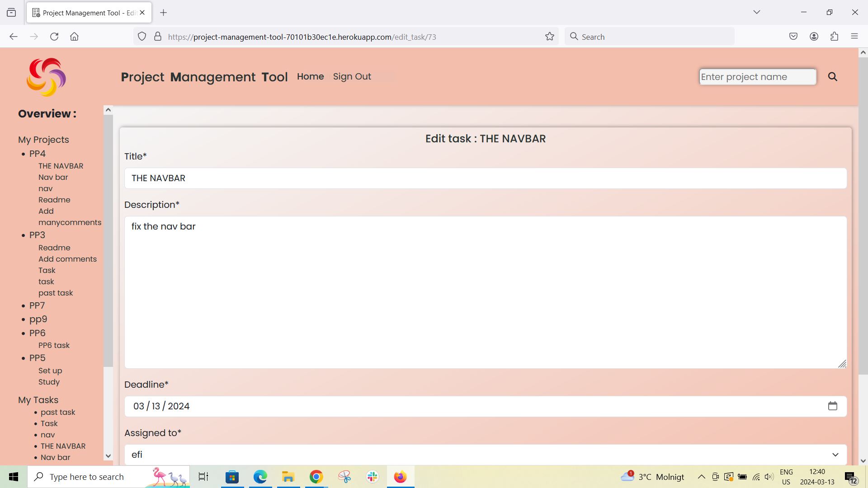Open the deadline calendar picker icon
868x488 pixels.
pos(833,406)
